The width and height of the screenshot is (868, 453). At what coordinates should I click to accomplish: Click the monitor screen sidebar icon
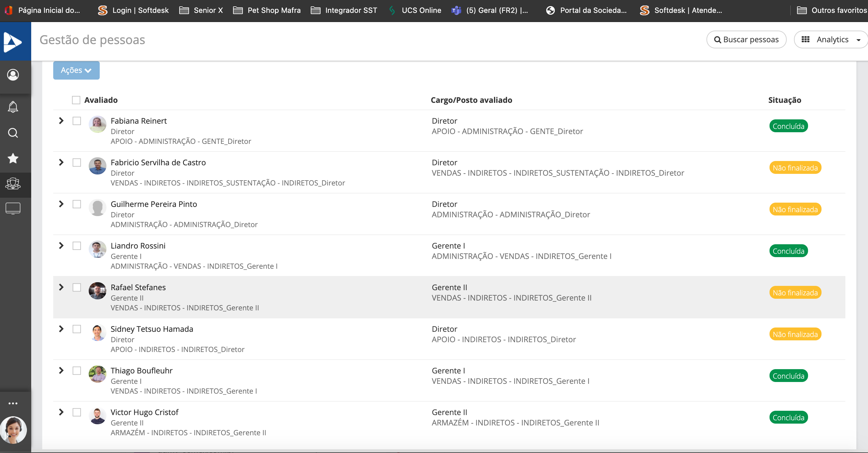tap(13, 209)
